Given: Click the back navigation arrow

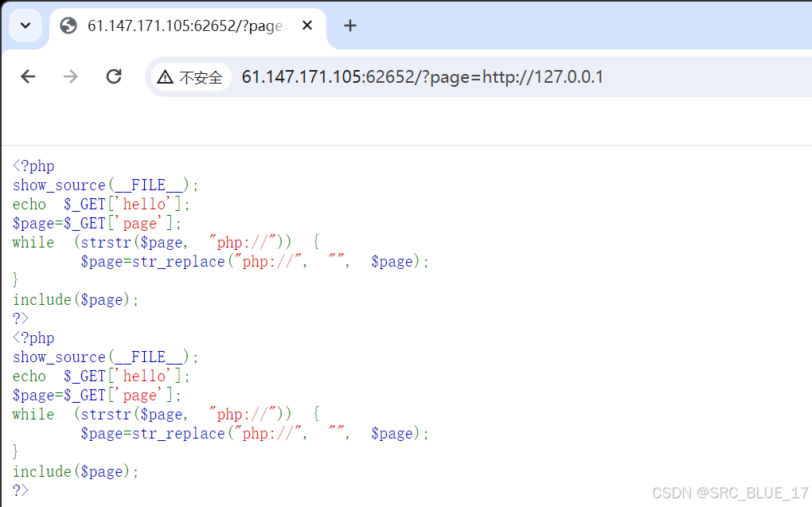Looking at the screenshot, I should click(27, 76).
